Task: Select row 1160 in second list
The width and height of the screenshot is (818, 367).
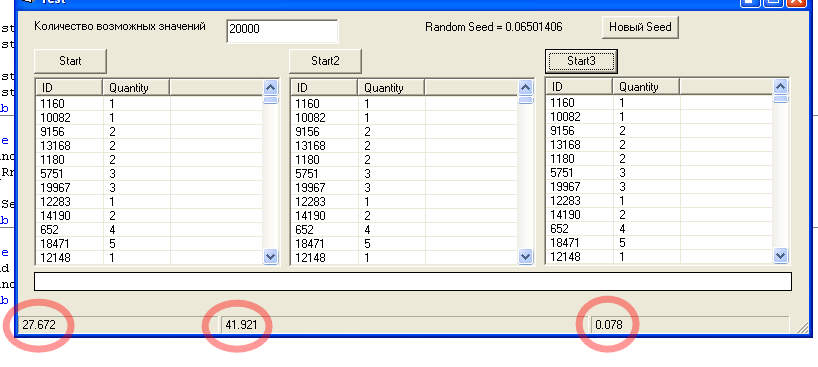Action: coord(404,104)
